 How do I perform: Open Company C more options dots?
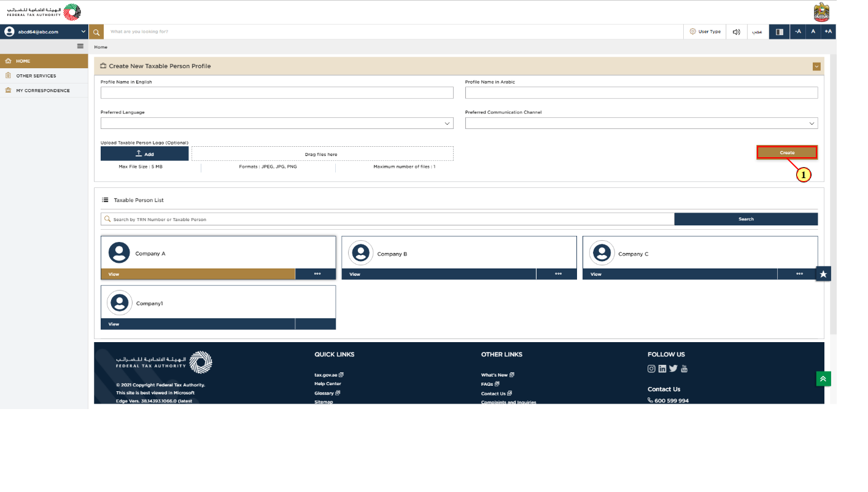pyautogui.click(x=799, y=274)
